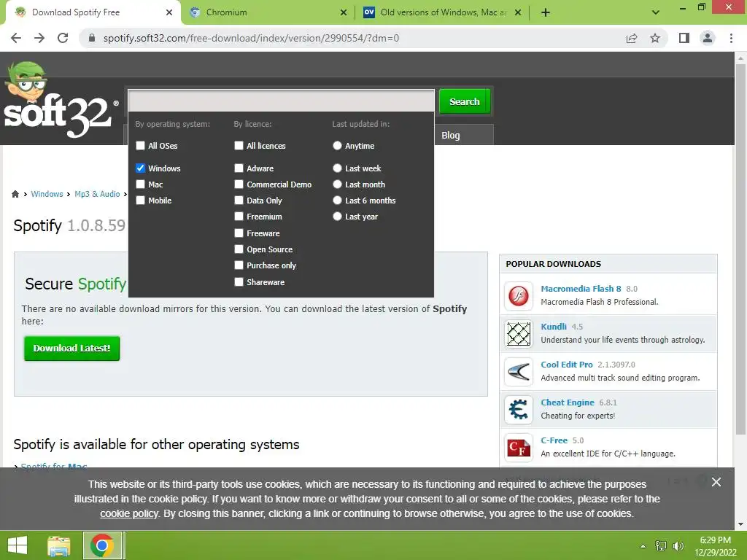Check the Freeware checkbox
The width and height of the screenshot is (747, 560).
pyautogui.click(x=239, y=233)
